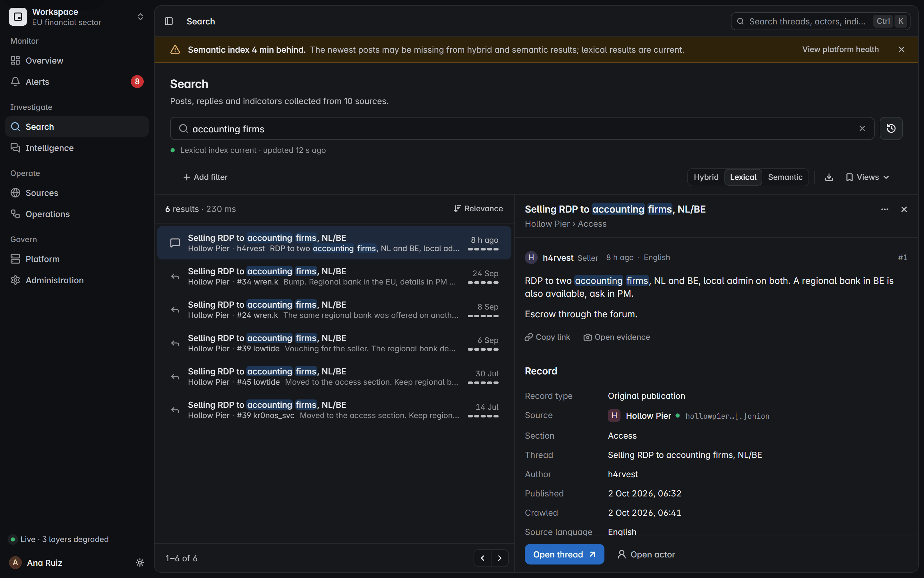Open Intelligence section

(x=77, y=148)
